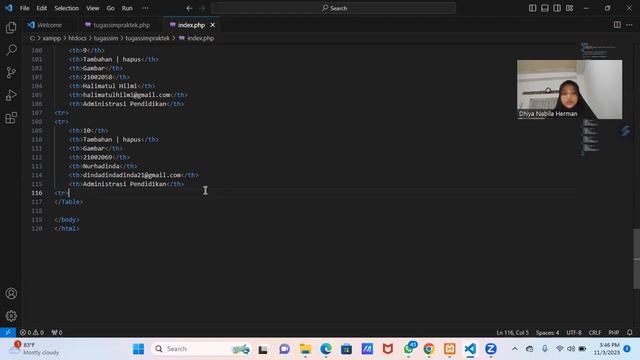Open Microsoft Store from the taskbar
Viewport: 640px width, 360px height.
(x=346, y=349)
